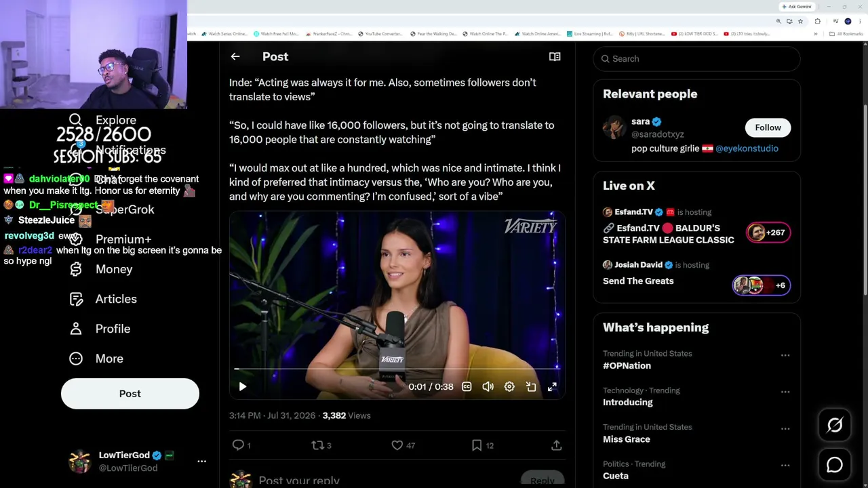Open the Grok floating button
Viewport: 868px width, 488px height.
pos(835,425)
